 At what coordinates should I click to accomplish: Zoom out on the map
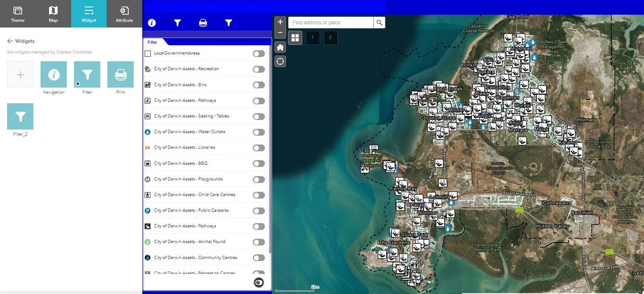tap(280, 32)
